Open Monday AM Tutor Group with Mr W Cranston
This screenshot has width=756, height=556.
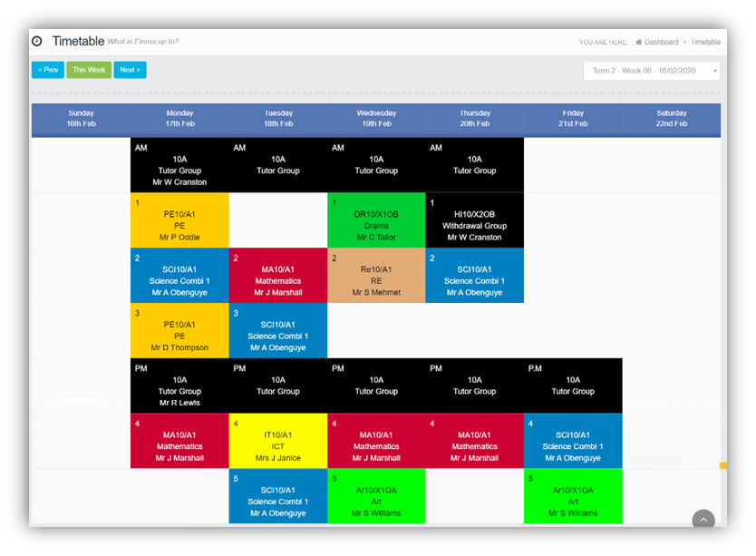coord(179,165)
